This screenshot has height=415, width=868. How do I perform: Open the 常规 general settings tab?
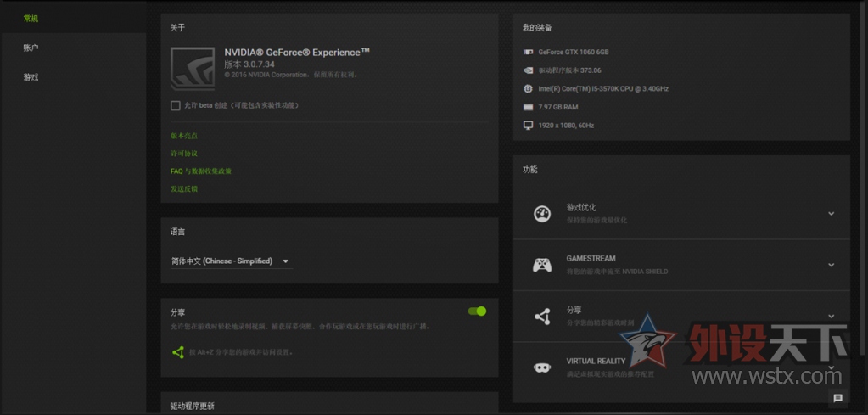(x=31, y=19)
